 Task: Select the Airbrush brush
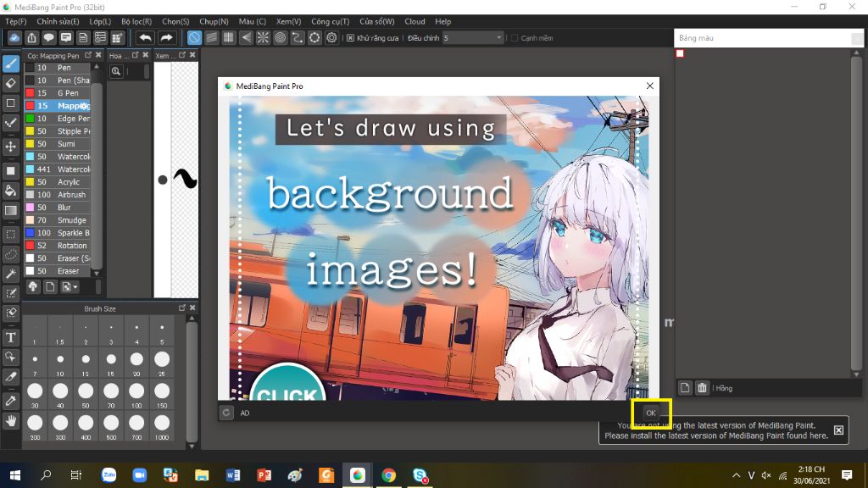(x=57, y=195)
